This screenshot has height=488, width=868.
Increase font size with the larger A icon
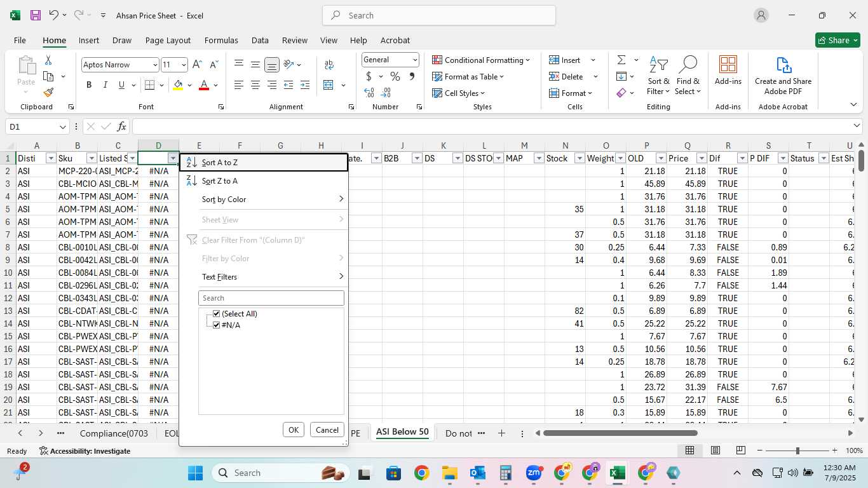click(197, 65)
